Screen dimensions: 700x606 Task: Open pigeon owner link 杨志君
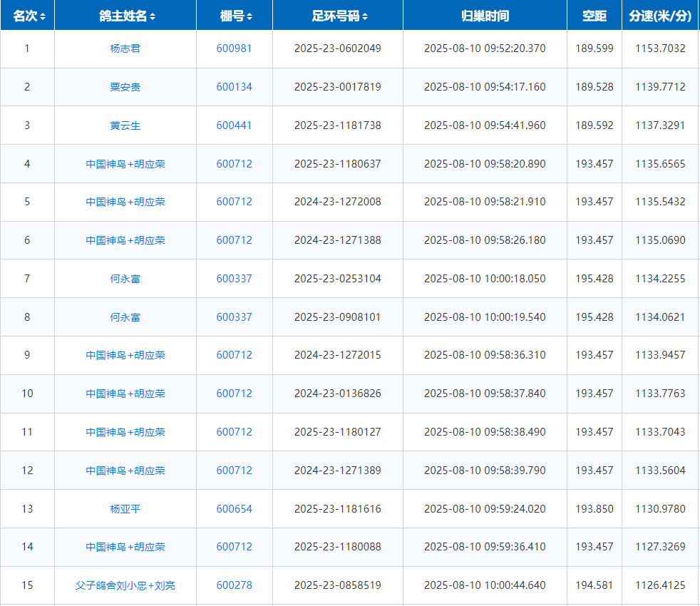(125, 48)
